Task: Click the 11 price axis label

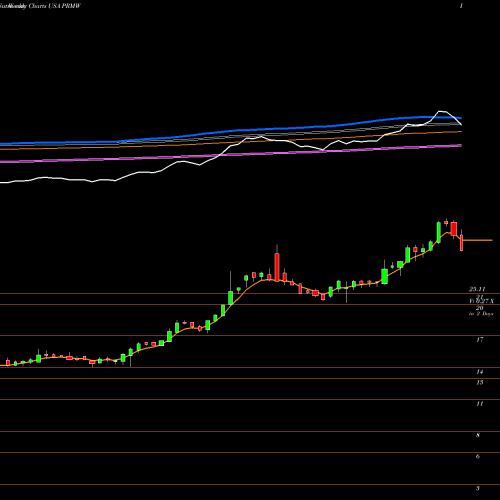Action: 480,404
